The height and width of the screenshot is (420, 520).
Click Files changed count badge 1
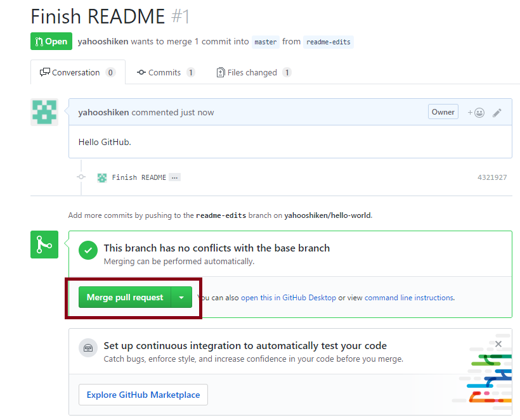click(287, 72)
